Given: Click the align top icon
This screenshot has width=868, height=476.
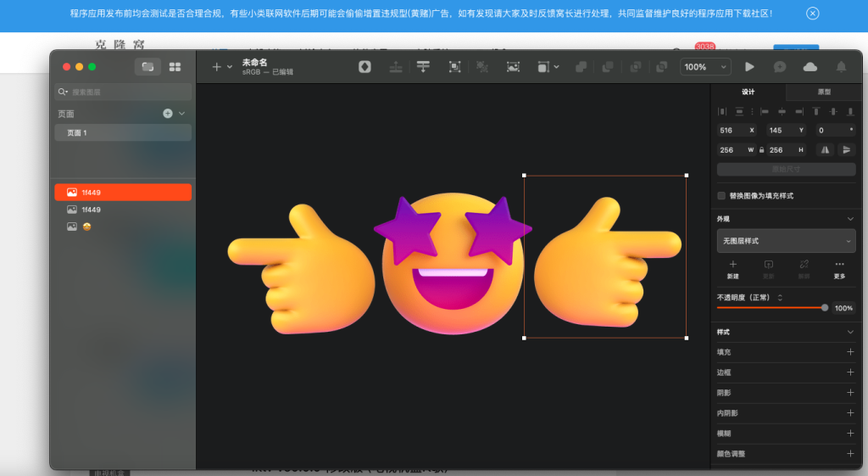Looking at the screenshot, I should [816, 111].
